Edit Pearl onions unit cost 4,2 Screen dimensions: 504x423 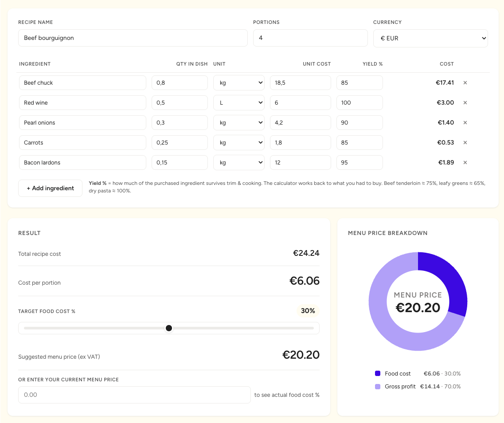(301, 122)
